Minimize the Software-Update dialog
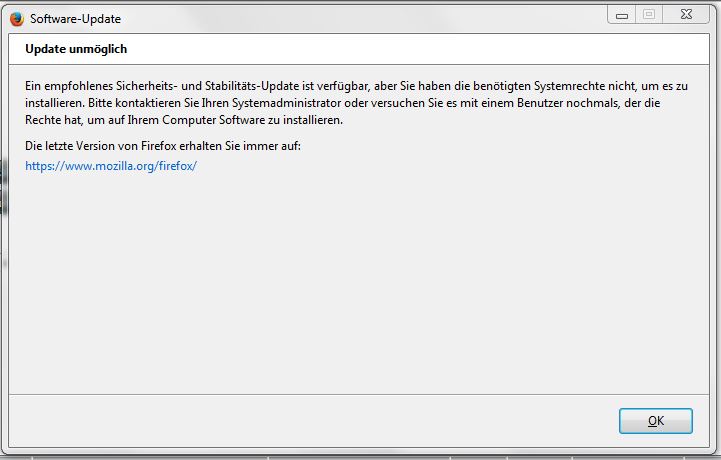This screenshot has width=721, height=460. [x=621, y=15]
